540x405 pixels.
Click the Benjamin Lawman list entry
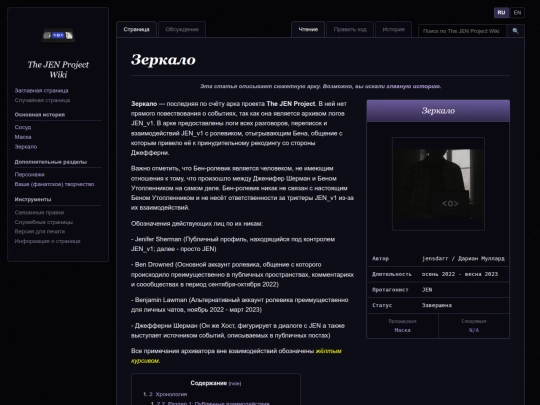tap(240, 305)
